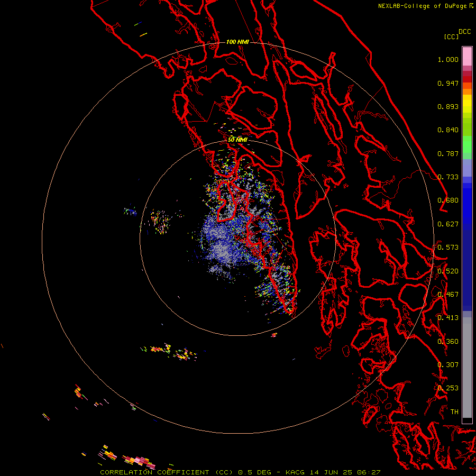The height and width of the screenshot is (476, 476).
Task: Click the 0.840 color scale value
Action: click(448, 130)
